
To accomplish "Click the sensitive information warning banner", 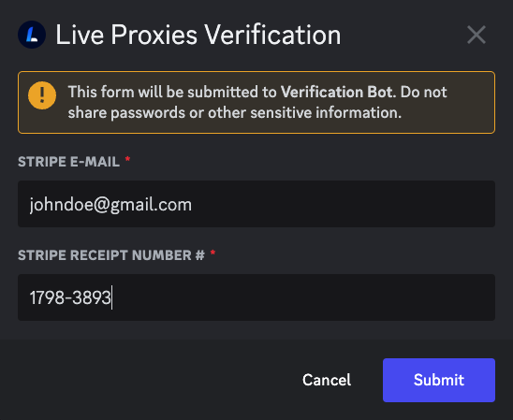I will tap(256, 102).
